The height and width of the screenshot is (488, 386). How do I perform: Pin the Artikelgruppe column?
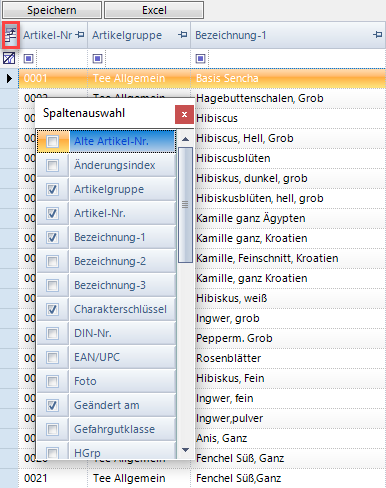click(183, 35)
